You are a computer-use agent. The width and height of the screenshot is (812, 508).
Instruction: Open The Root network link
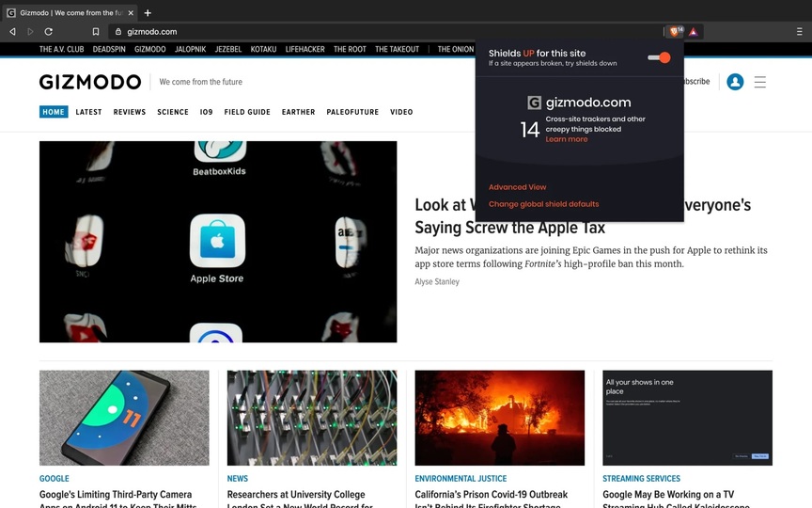[x=350, y=49]
